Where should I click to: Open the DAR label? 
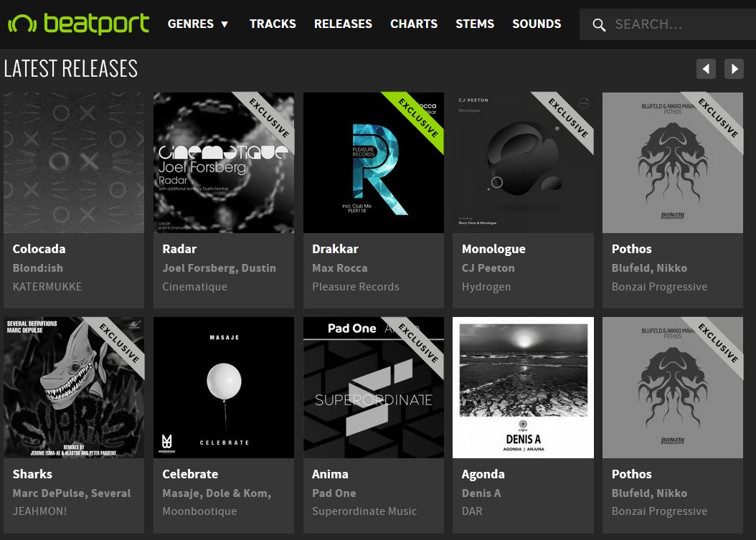[x=472, y=511]
